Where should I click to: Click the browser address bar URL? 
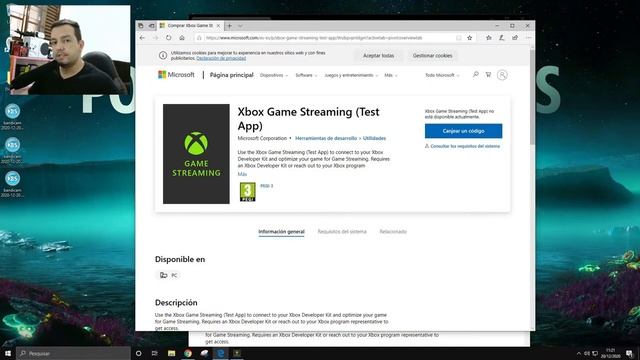[313, 38]
